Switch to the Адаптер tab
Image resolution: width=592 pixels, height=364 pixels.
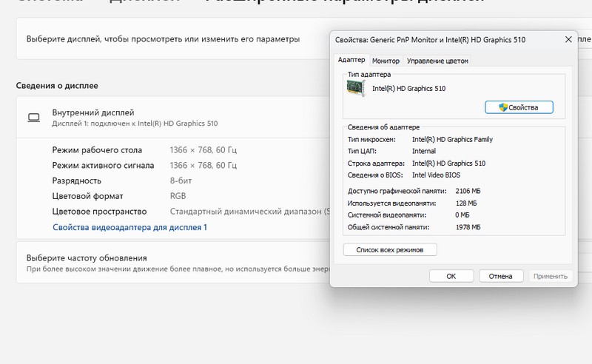coord(351,61)
